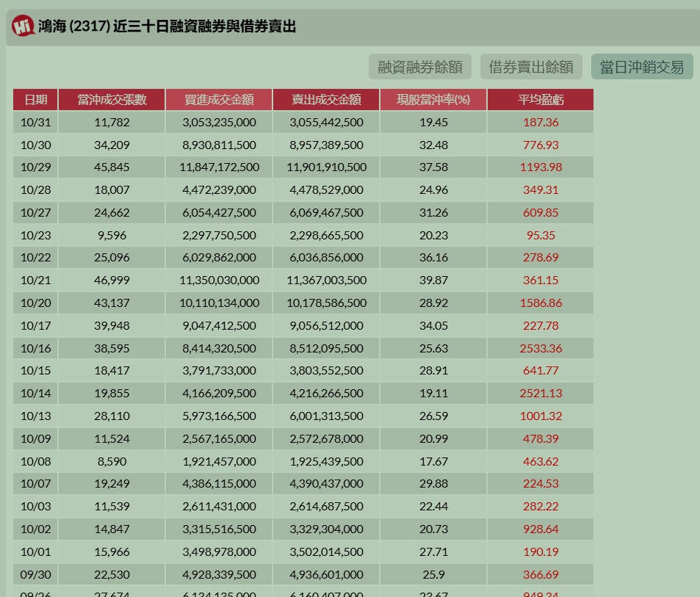
Task: Click sell amount 8,957,389,500
Action: pyautogui.click(x=326, y=145)
